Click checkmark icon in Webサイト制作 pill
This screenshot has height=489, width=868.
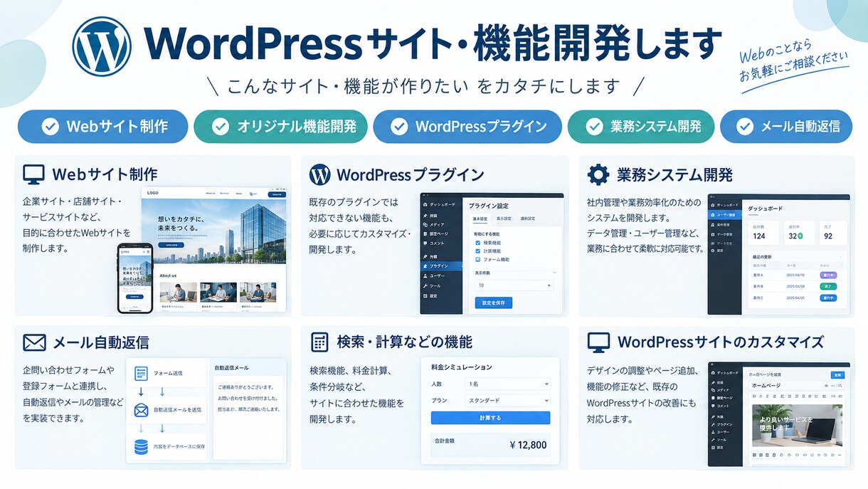pyautogui.click(x=50, y=127)
